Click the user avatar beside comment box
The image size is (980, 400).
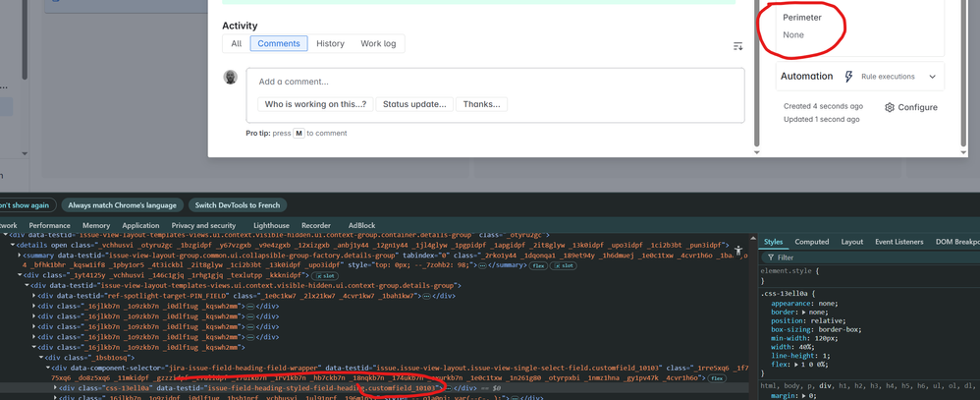click(x=231, y=77)
